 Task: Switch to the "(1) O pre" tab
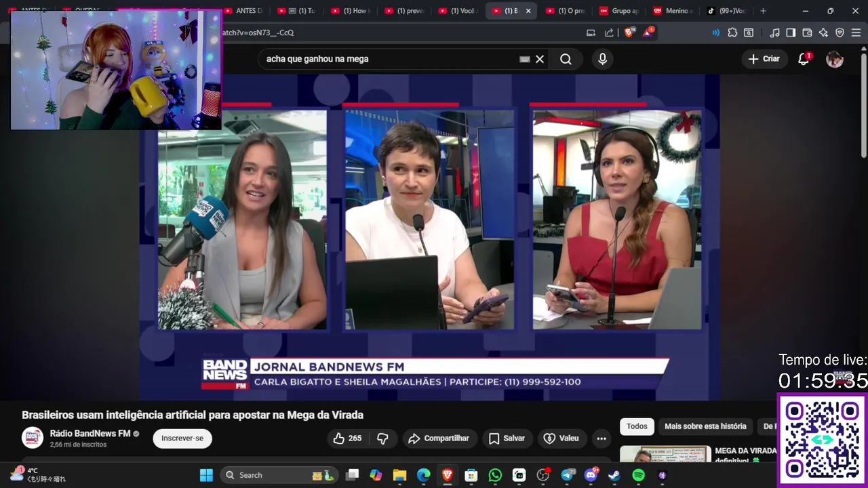566,11
